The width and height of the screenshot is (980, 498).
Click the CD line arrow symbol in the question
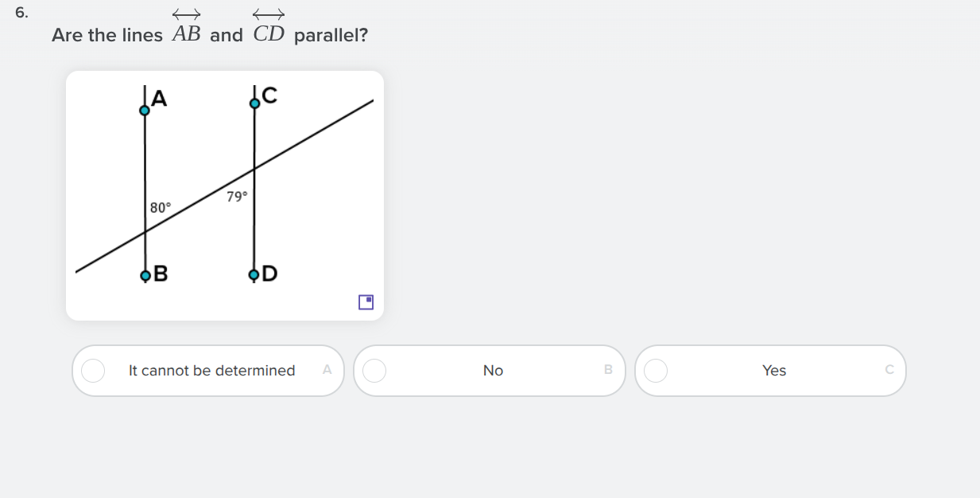click(x=269, y=15)
